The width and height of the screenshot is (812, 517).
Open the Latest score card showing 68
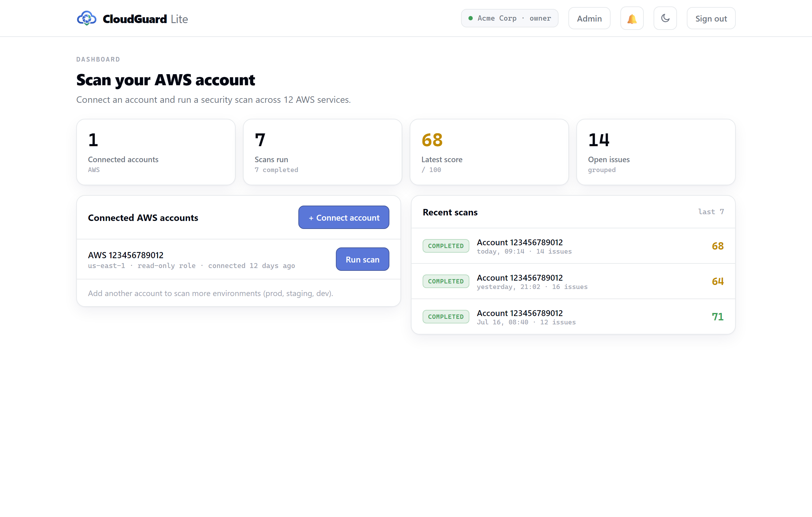tap(489, 152)
